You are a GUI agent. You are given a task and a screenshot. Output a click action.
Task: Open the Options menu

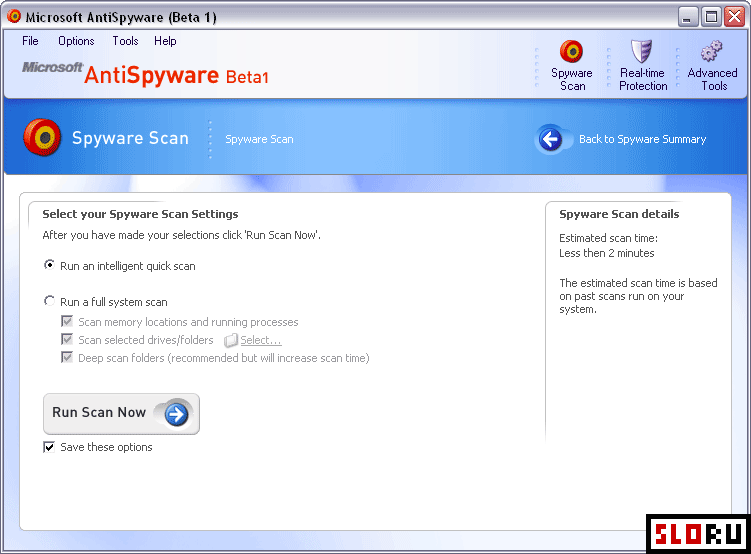point(76,41)
